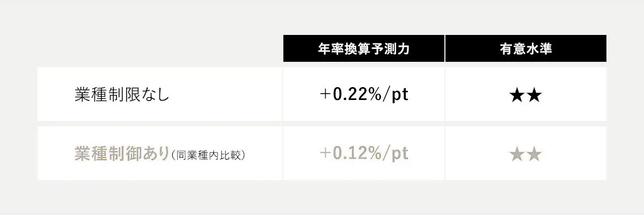This screenshot has height=215, width=644.
Task: Click the 水準 characters in 有意水準 header
Action: [x=538, y=49]
